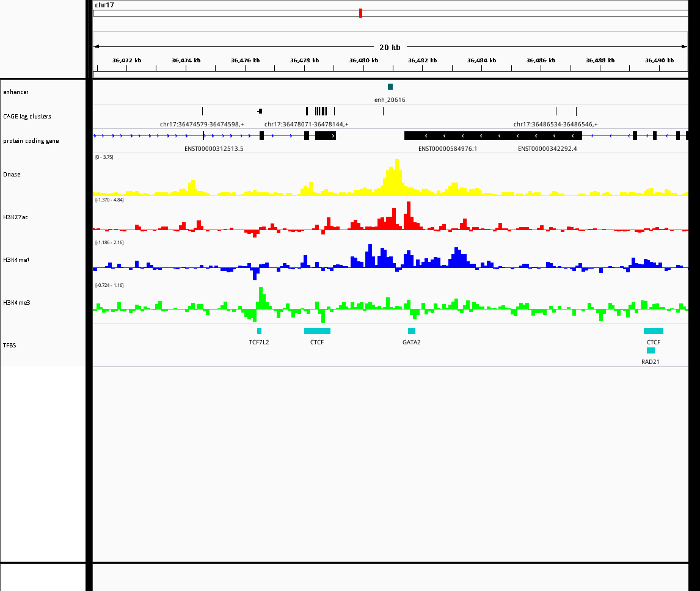Click the Dnase data range [0 - 3.75]
This screenshot has height=591, width=700.
point(104,157)
